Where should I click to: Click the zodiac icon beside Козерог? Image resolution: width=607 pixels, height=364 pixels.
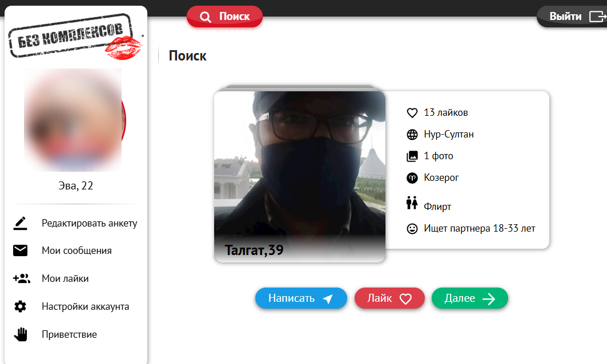point(412,178)
